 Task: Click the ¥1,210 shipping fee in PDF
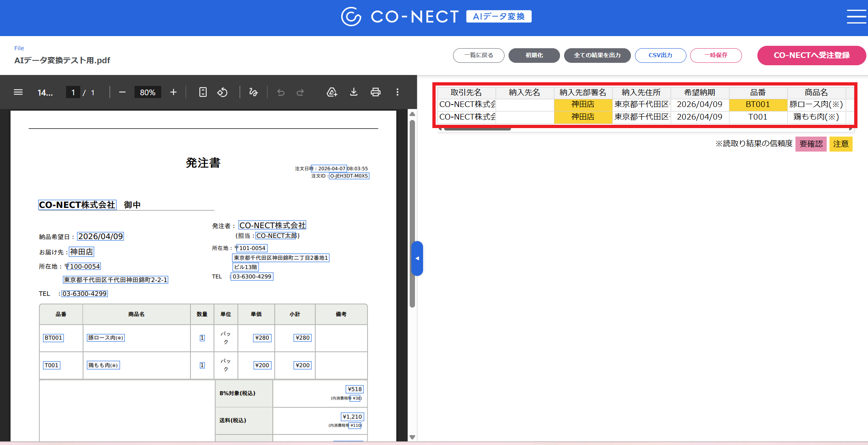pyautogui.click(x=352, y=417)
